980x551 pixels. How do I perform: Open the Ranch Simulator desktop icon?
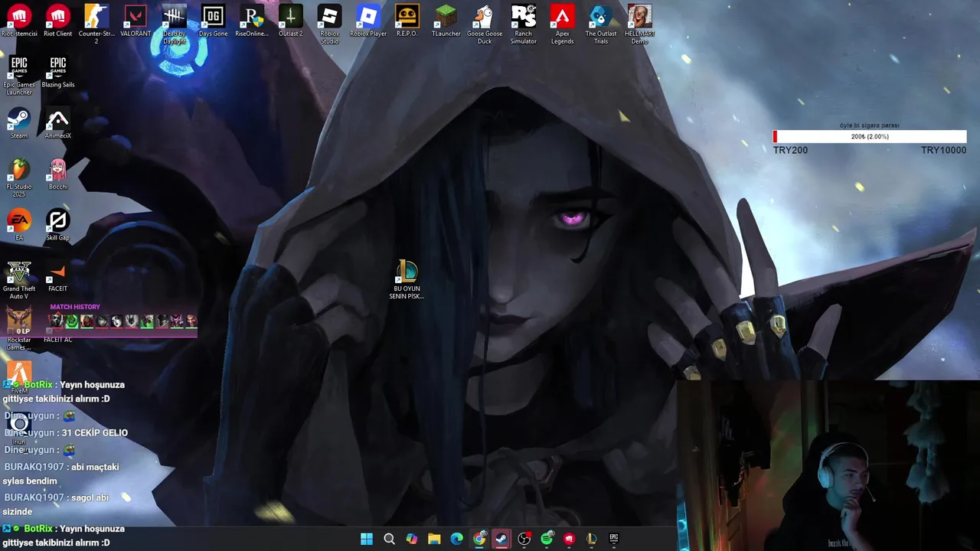coord(523,24)
